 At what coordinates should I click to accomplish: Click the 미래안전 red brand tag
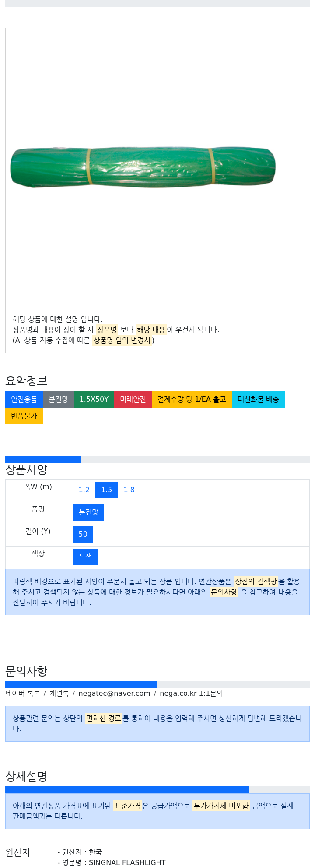[133, 399]
